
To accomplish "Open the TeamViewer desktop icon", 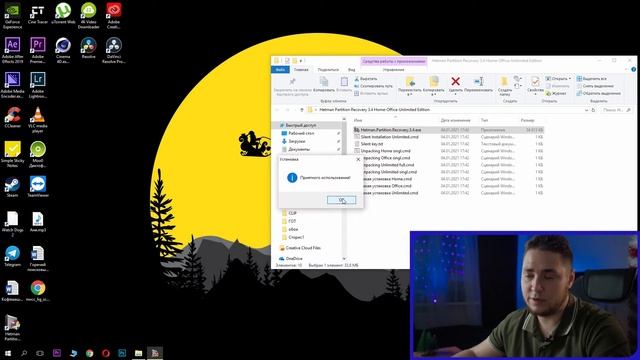I will point(38,187).
